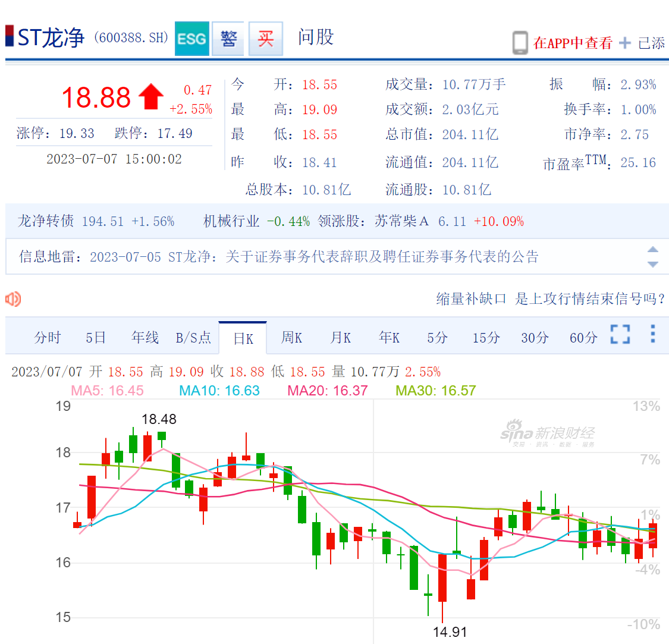Image resolution: width=669 pixels, height=644 pixels.
Task: Click the 市盈率TTM value 25.16
Action: coord(638,162)
